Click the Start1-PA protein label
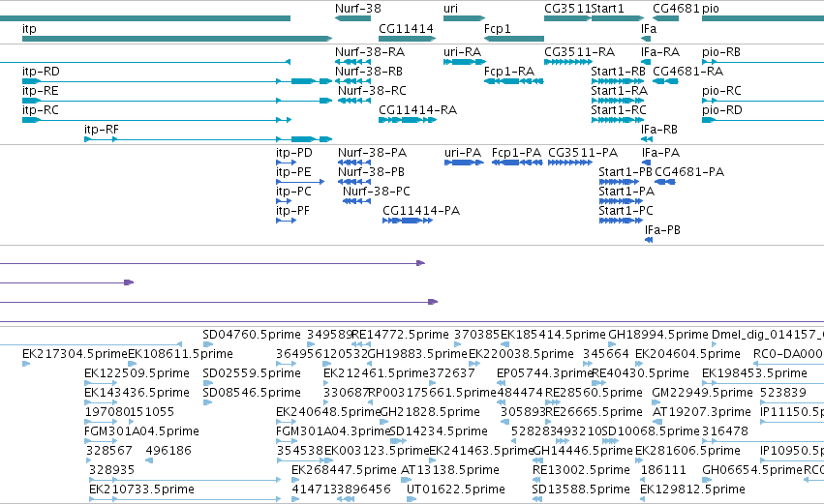 [626, 192]
